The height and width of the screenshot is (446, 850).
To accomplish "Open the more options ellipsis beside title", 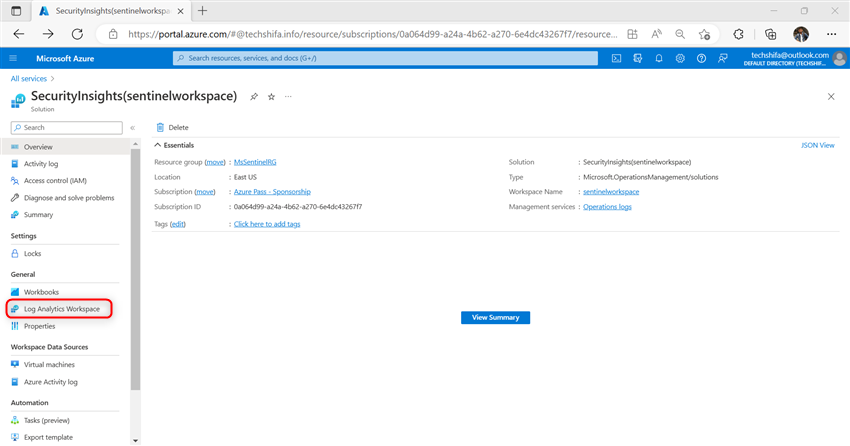I will [288, 96].
